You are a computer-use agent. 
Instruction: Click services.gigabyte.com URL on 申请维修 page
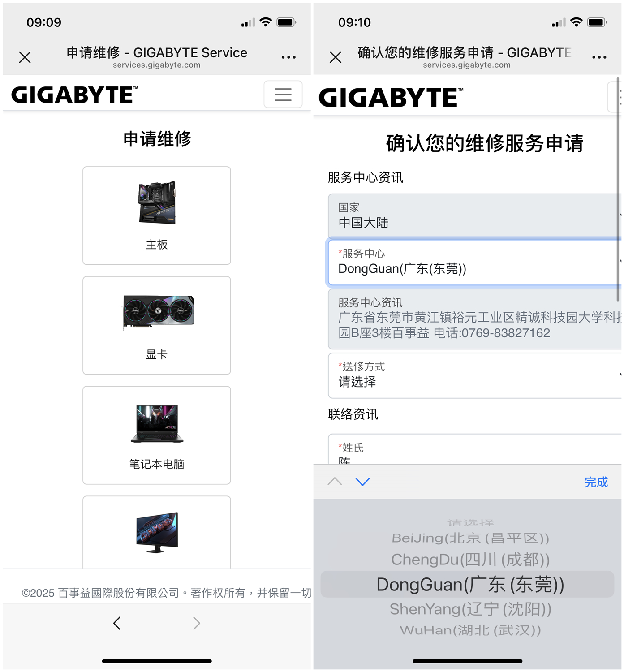pyautogui.click(x=157, y=65)
